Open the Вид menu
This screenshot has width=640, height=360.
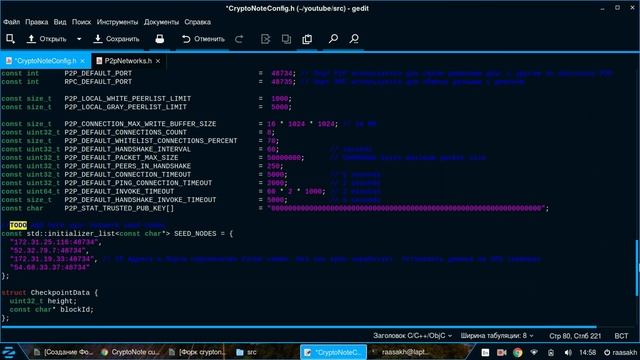pos(60,22)
